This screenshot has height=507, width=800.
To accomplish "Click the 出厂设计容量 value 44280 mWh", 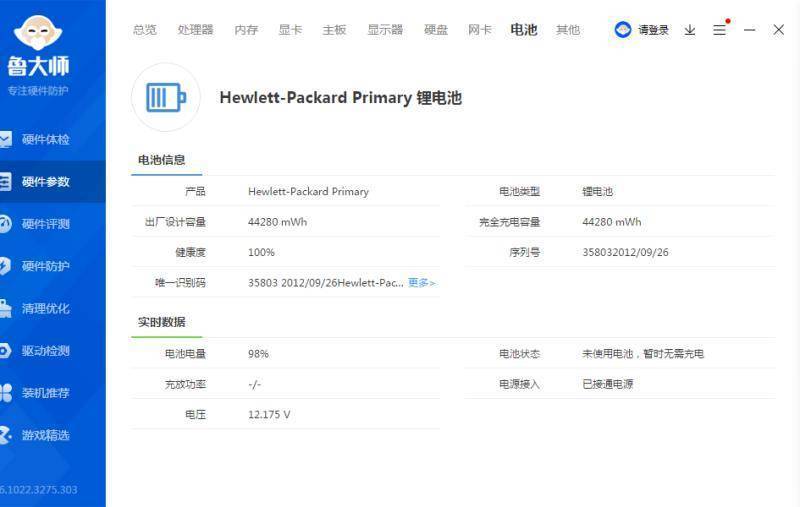I will [278, 222].
